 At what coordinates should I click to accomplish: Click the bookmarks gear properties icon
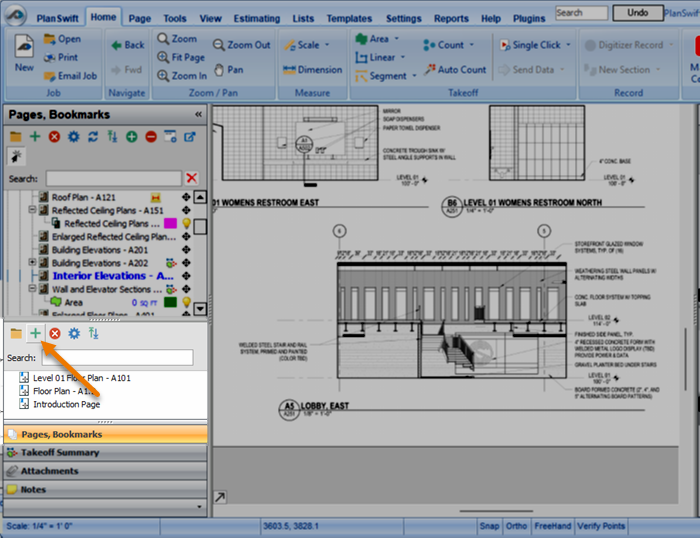tap(74, 333)
